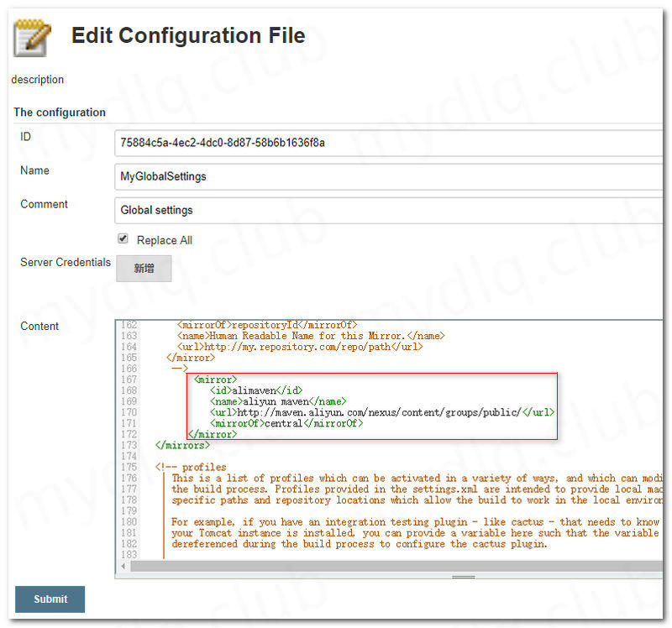This screenshot has height=628, width=672.
Task: Click '<mirrorOf>central</mirrorOf>' line
Action: [x=286, y=423]
